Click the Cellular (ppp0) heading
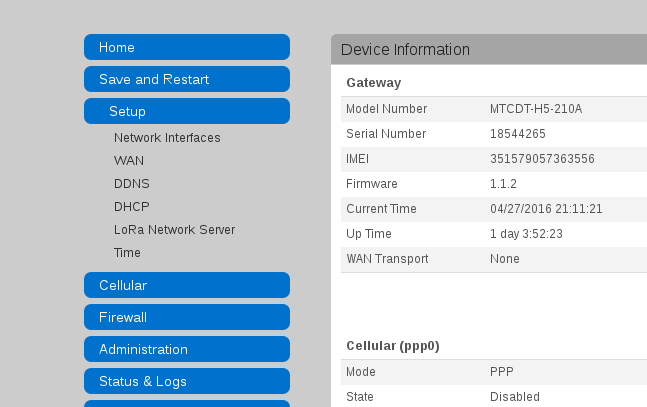The image size is (647, 407). [393, 346]
